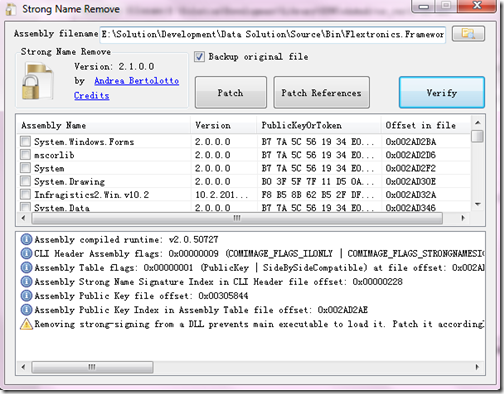Check the Infragistics2.Win.v10.2 row checkbox
504x394 pixels.
pyautogui.click(x=25, y=194)
